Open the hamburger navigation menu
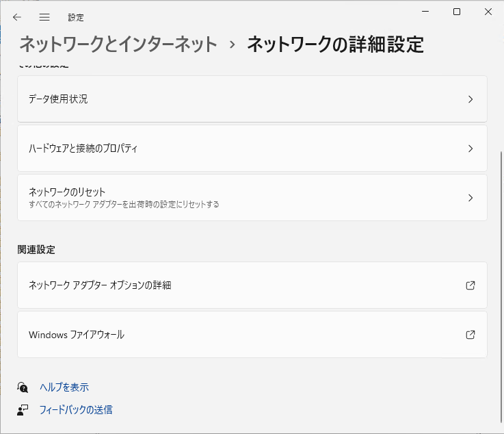 click(44, 17)
